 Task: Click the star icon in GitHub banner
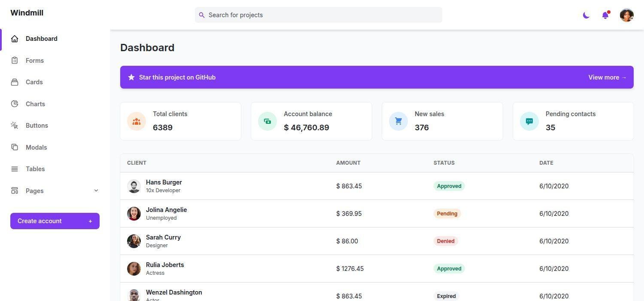click(131, 77)
